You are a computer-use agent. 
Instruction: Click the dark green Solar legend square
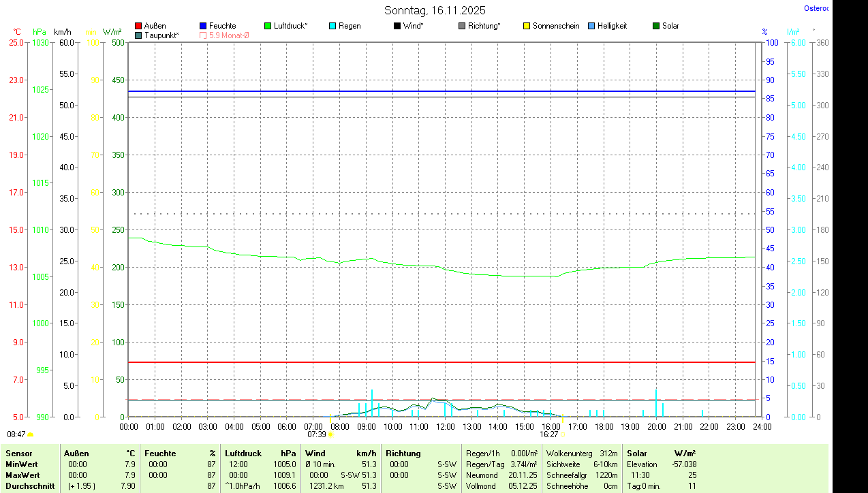(656, 26)
